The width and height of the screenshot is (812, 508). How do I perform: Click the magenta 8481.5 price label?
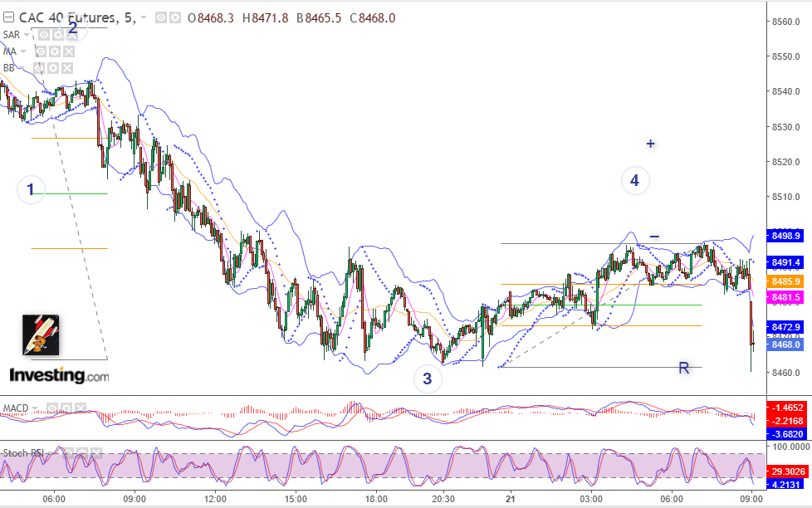pyautogui.click(x=785, y=297)
